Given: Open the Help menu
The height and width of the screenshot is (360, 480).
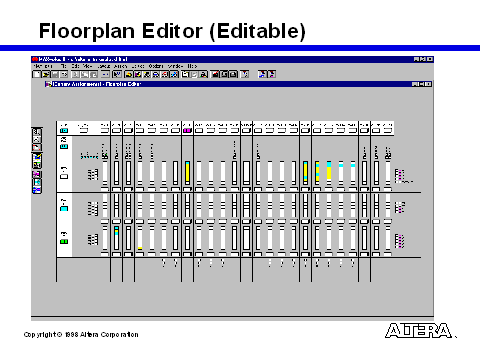Looking at the screenshot, I should 192,66.
